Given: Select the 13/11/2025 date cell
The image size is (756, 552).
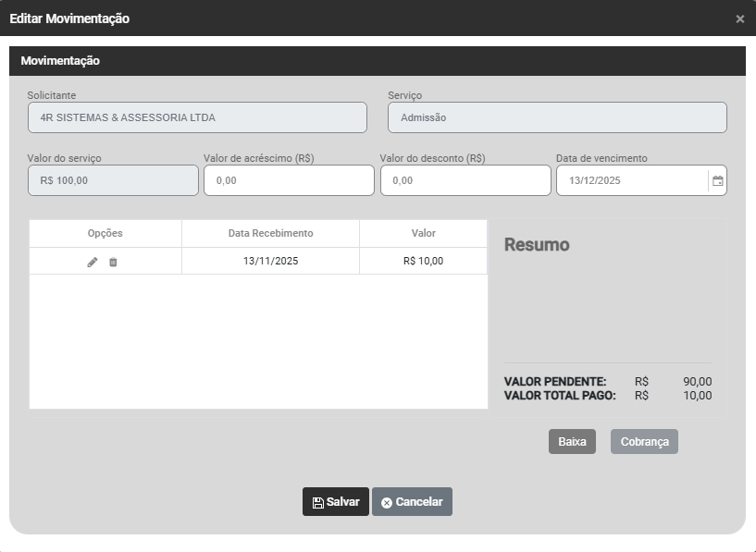Looking at the screenshot, I should point(270,261).
